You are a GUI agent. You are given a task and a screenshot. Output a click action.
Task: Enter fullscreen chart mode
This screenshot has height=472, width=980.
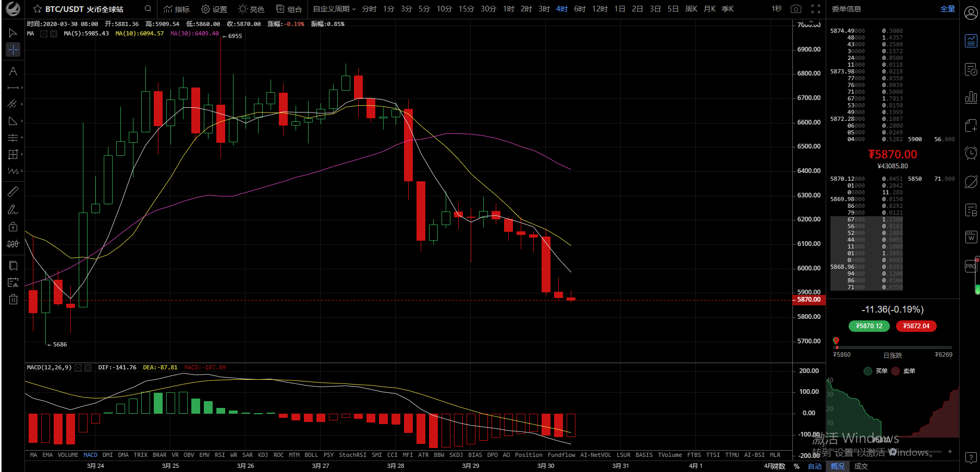tap(816, 9)
